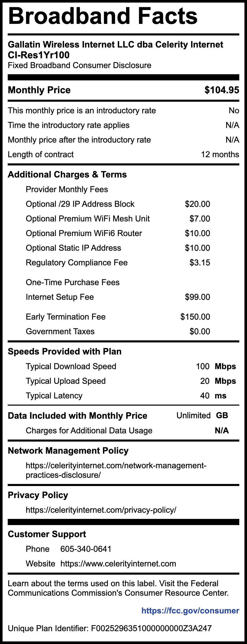Click the customer support phone number

(86, 549)
